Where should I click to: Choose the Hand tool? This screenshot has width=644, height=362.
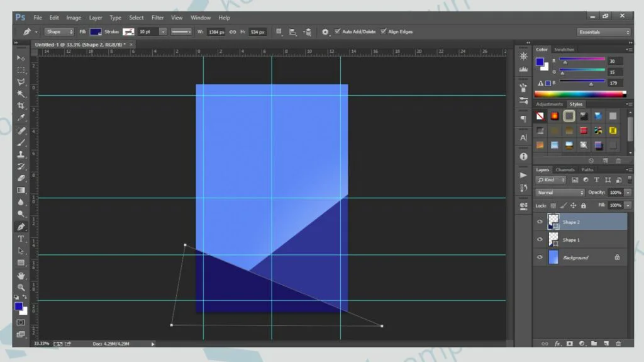point(21,275)
